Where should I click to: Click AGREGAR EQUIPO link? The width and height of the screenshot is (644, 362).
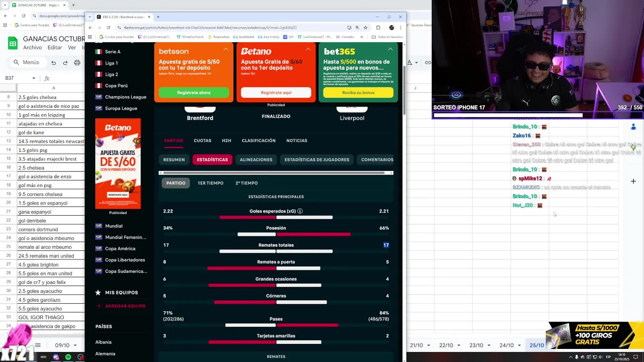(x=120, y=306)
